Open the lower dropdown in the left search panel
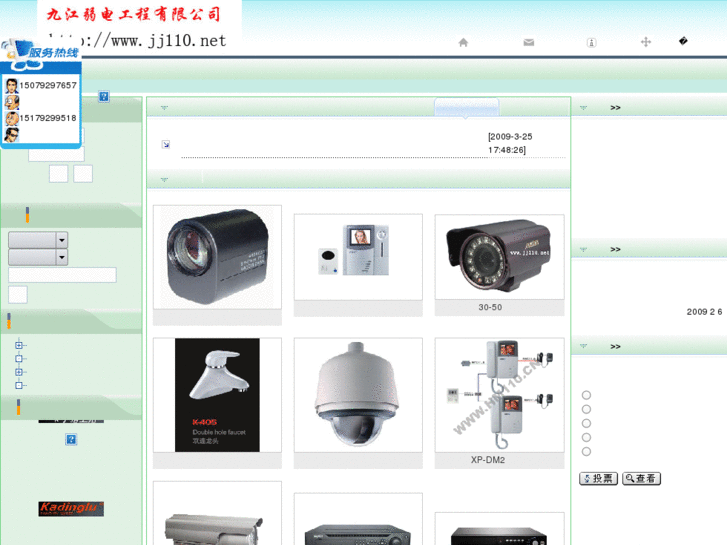 (x=38, y=257)
